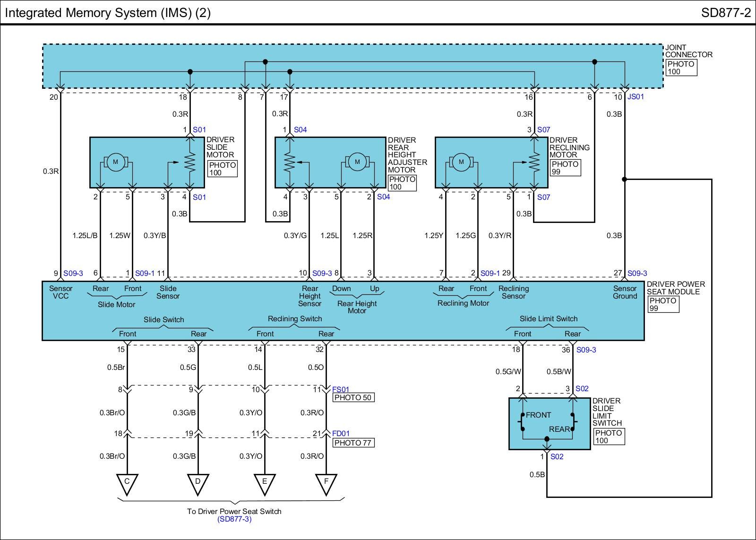Open the FD01 connector reference

click(341, 434)
